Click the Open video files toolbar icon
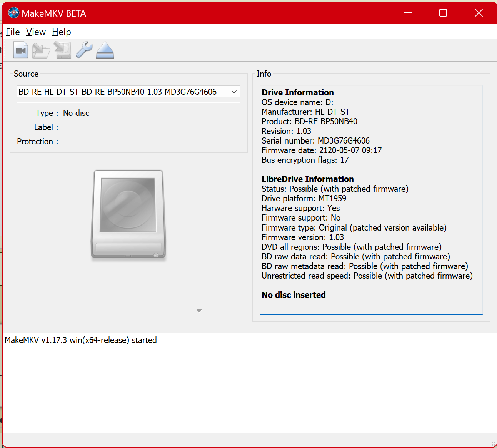 tap(21, 50)
